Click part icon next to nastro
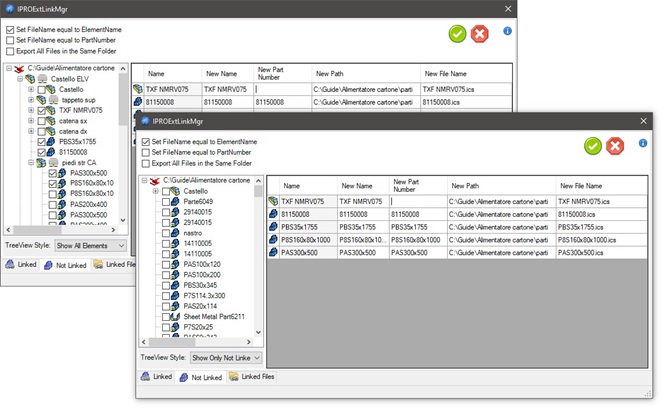 175,233
